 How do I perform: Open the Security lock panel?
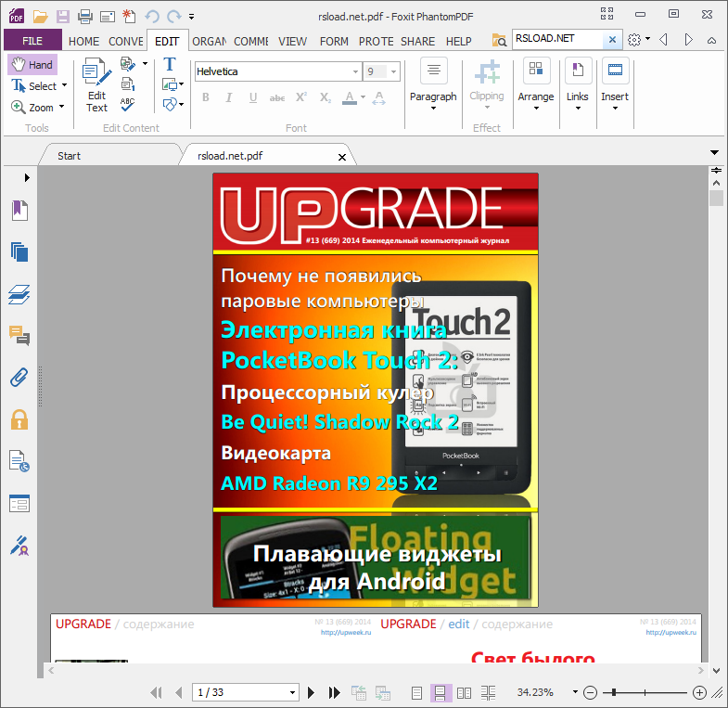tap(19, 419)
